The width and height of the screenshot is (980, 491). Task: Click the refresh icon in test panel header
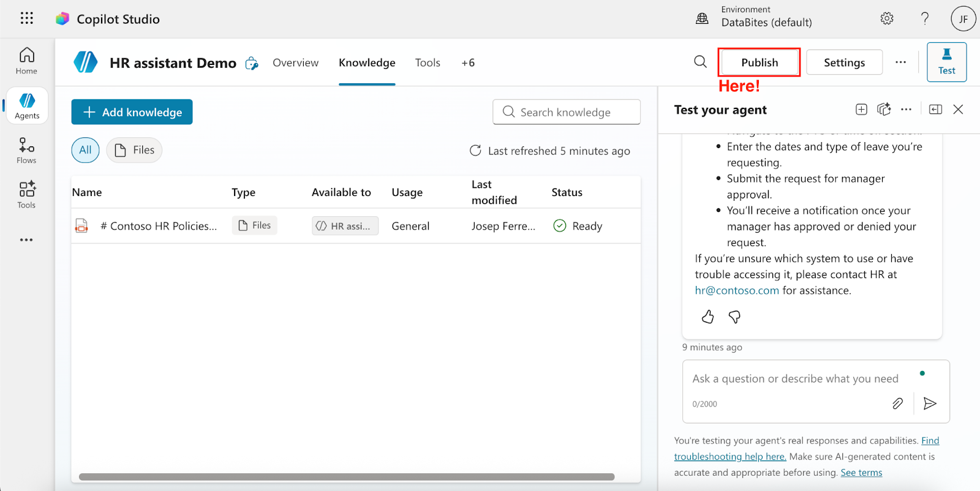coord(883,110)
